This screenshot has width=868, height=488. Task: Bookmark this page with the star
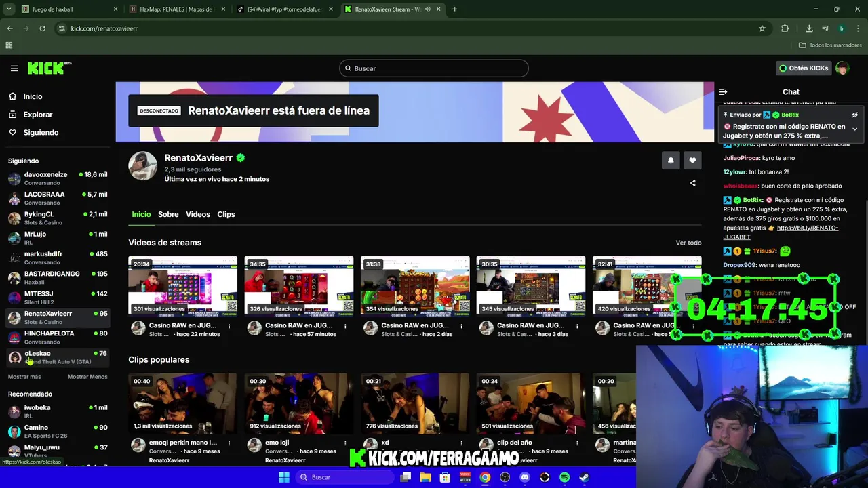click(762, 28)
